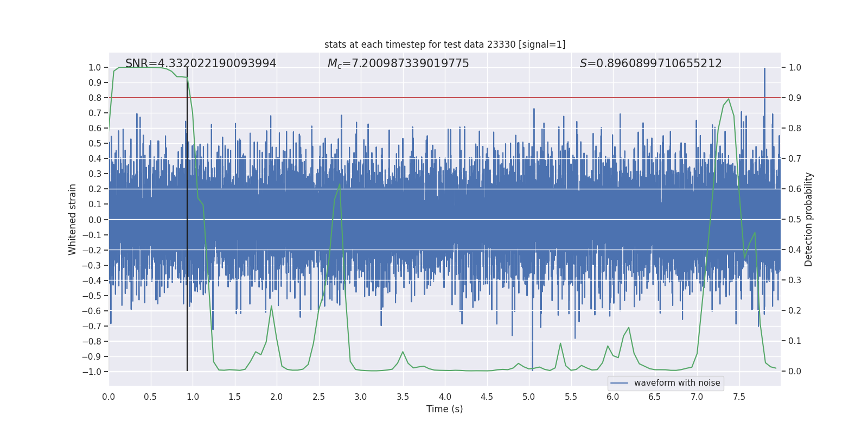Click the 0.1 tick on the right axis

(x=795, y=341)
